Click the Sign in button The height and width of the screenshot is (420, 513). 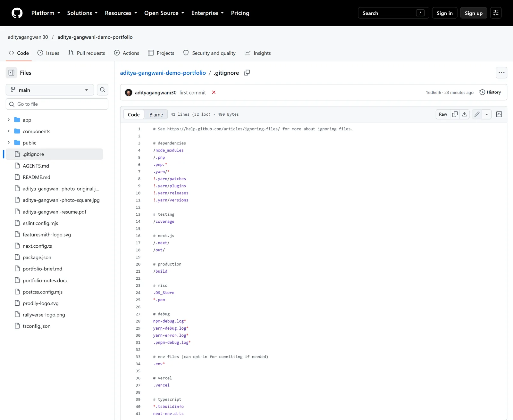[x=445, y=13]
